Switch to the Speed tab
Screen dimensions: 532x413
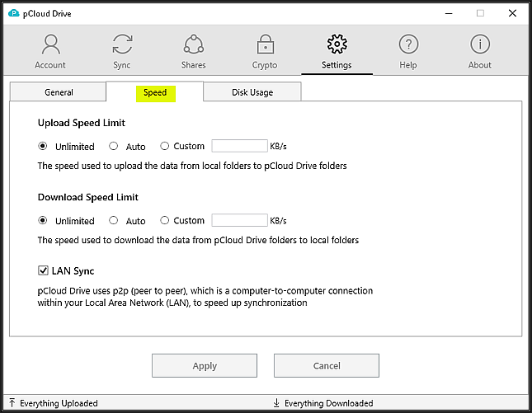(x=155, y=92)
